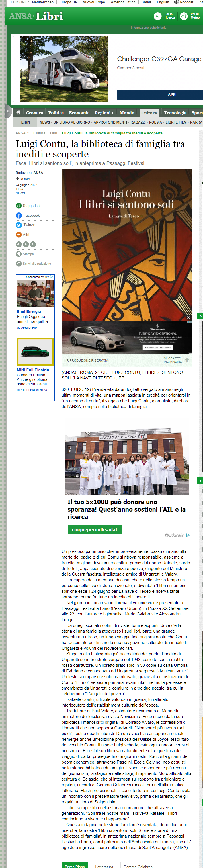The image size is (203, 868).
Task: Switch to Brasil edition
Action: click(146, 2)
